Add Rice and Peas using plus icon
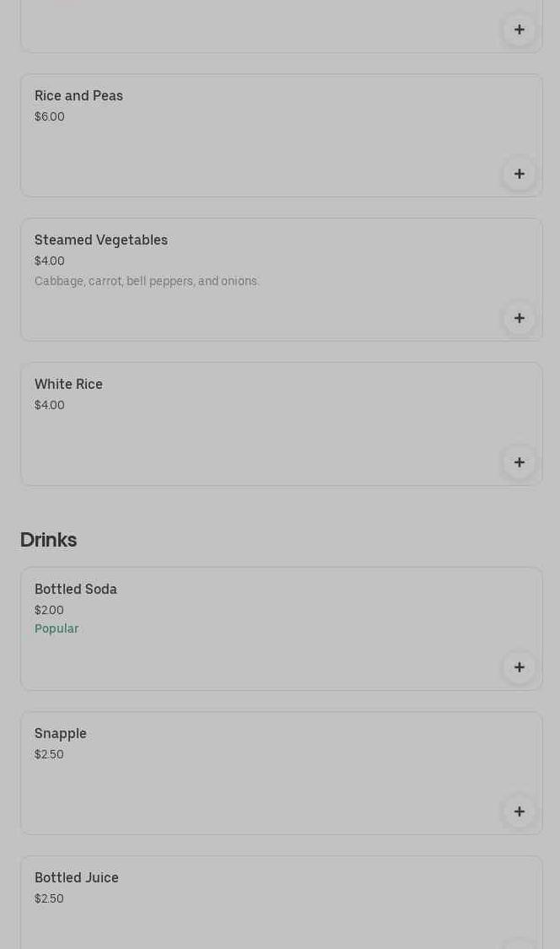Image resolution: width=560 pixels, height=949 pixels. click(x=519, y=174)
